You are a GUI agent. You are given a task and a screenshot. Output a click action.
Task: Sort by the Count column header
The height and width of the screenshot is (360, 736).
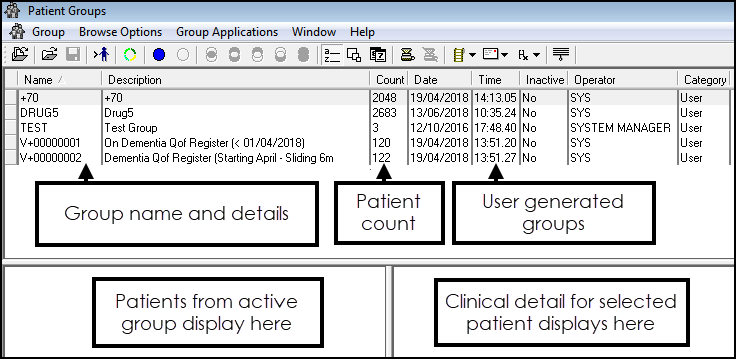[x=389, y=80]
